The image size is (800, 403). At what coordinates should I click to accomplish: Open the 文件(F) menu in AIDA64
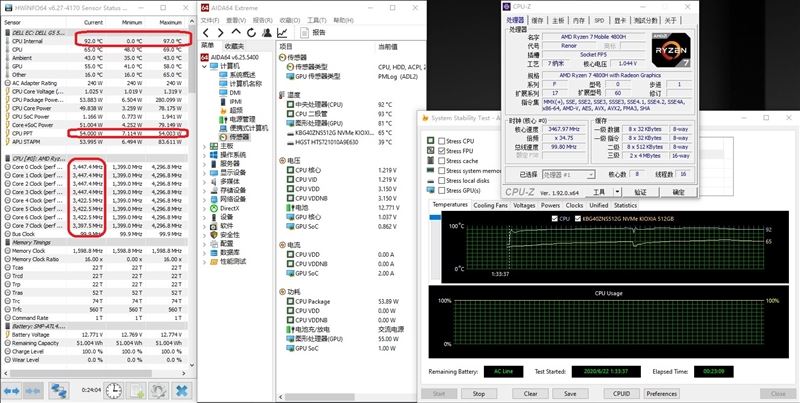pyautogui.click(x=210, y=20)
